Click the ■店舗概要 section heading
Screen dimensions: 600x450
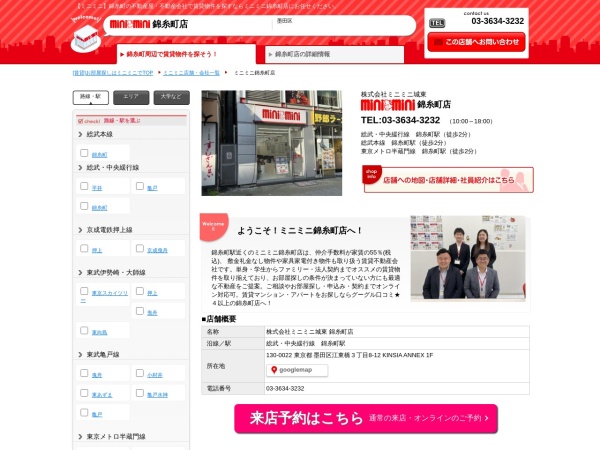[x=219, y=319]
